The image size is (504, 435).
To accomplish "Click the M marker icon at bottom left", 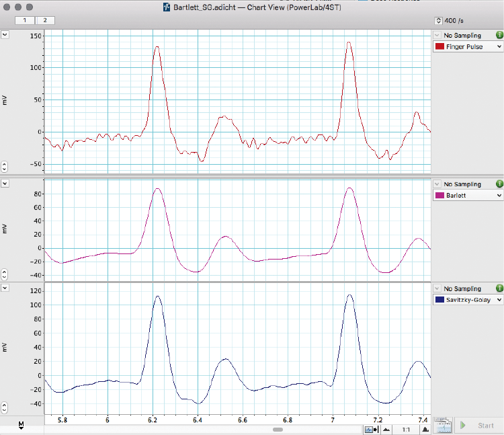I will [x=22, y=425].
